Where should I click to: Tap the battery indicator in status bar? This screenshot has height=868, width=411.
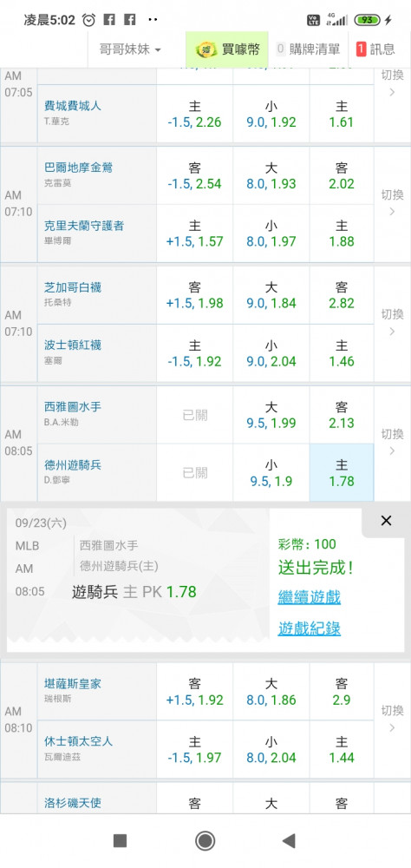[368, 20]
